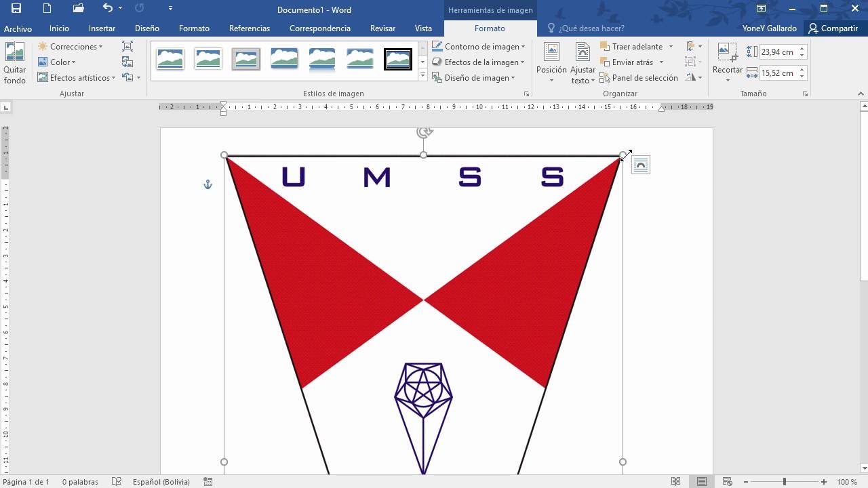Open Diseño de imagen menu
868x488 pixels.
474,78
